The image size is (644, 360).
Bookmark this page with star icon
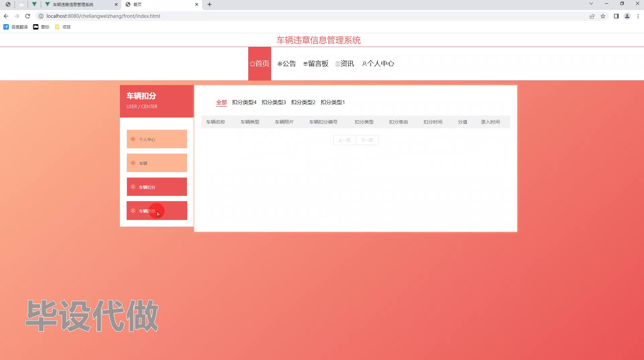[603, 16]
